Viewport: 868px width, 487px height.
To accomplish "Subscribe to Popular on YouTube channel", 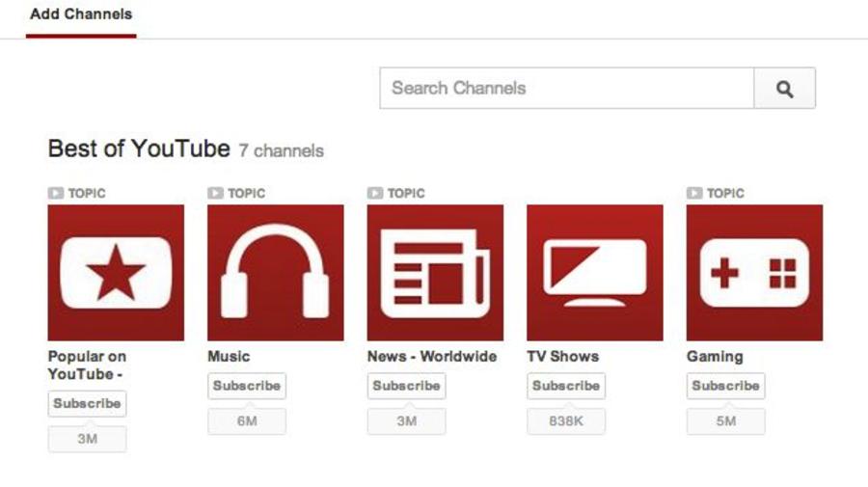I will point(87,403).
